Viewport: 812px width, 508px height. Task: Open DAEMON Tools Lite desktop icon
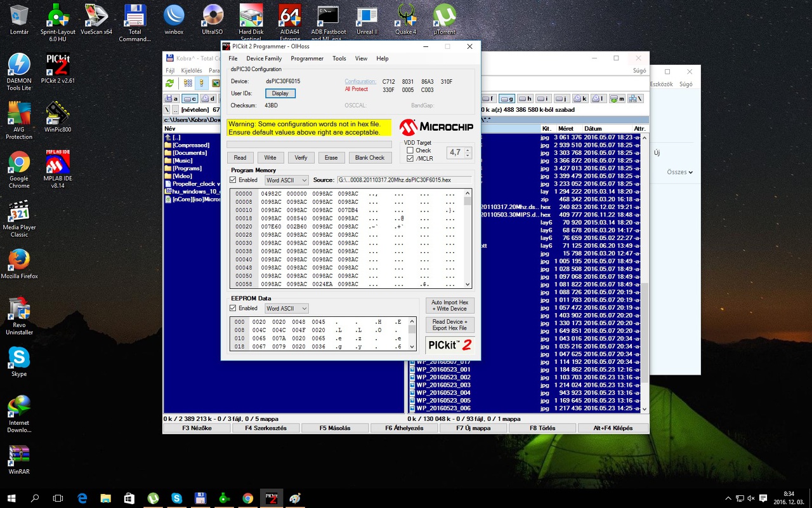pyautogui.click(x=19, y=72)
